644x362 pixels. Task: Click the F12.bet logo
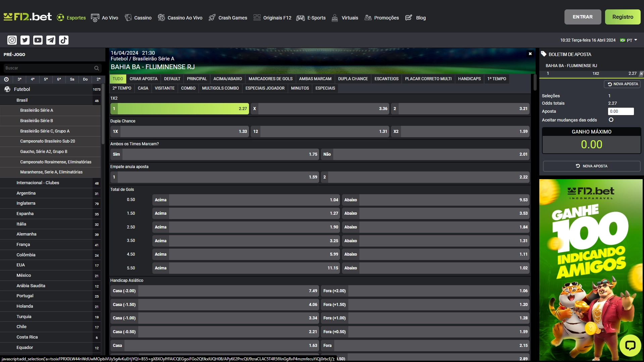coord(28,17)
